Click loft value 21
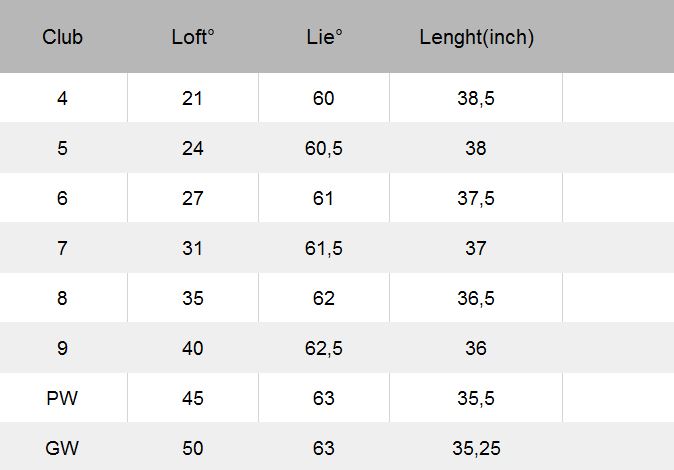This screenshot has width=674, height=470. [x=193, y=99]
